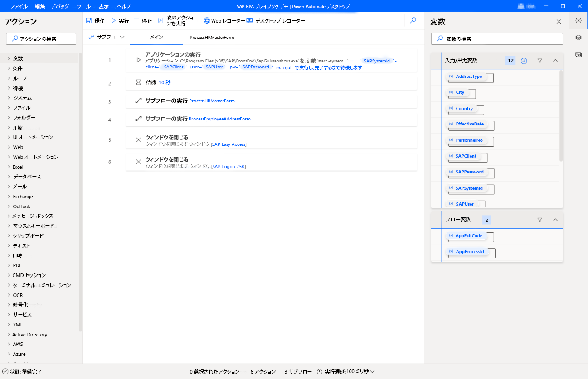Open the 編集 menu
This screenshot has width=588, height=379.
coord(40,6)
